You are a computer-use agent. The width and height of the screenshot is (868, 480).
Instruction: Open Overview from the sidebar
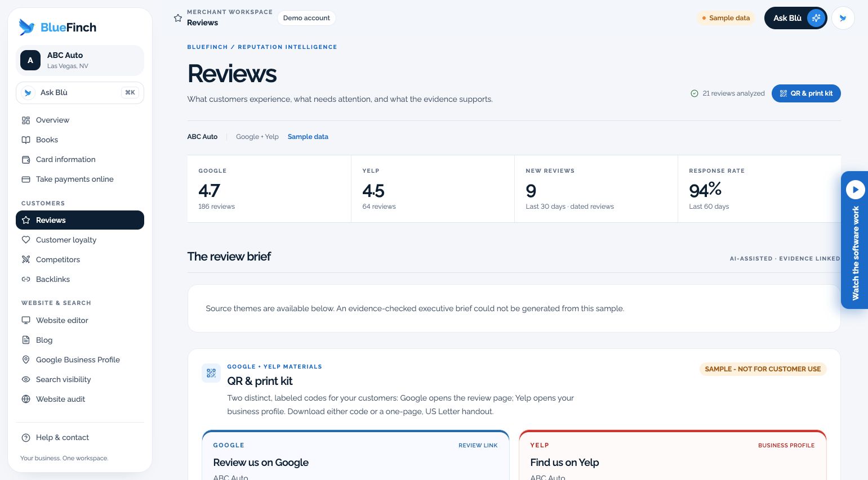[80, 120]
